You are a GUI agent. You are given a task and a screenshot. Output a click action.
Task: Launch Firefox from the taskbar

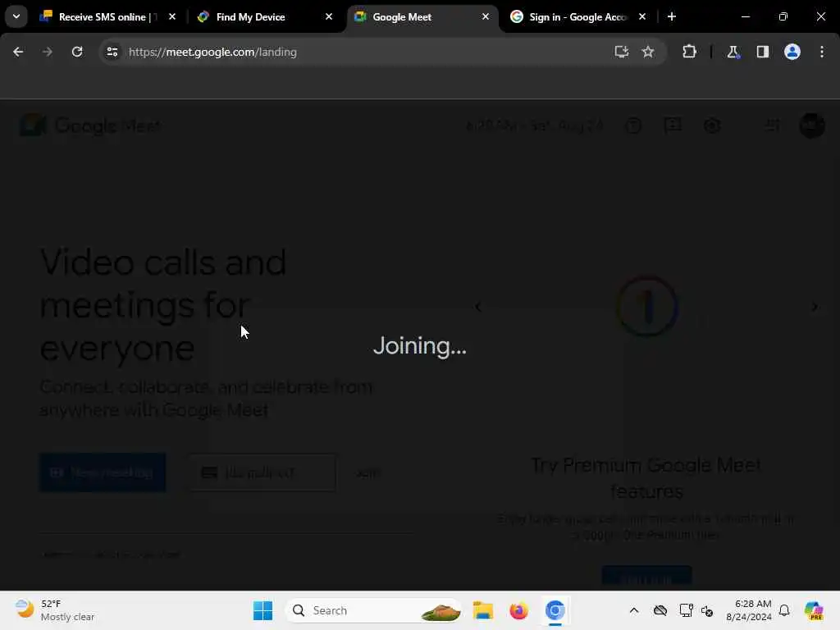pyautogui.click(x=518, y=610)
